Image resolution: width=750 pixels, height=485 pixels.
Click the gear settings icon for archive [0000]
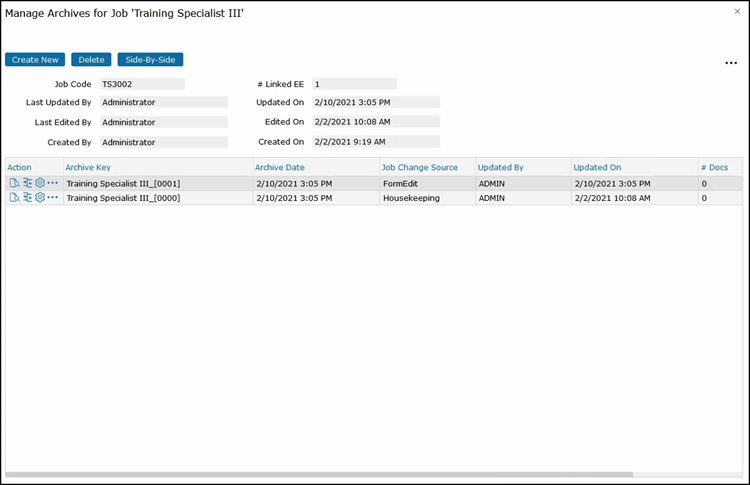click(40, 198)
